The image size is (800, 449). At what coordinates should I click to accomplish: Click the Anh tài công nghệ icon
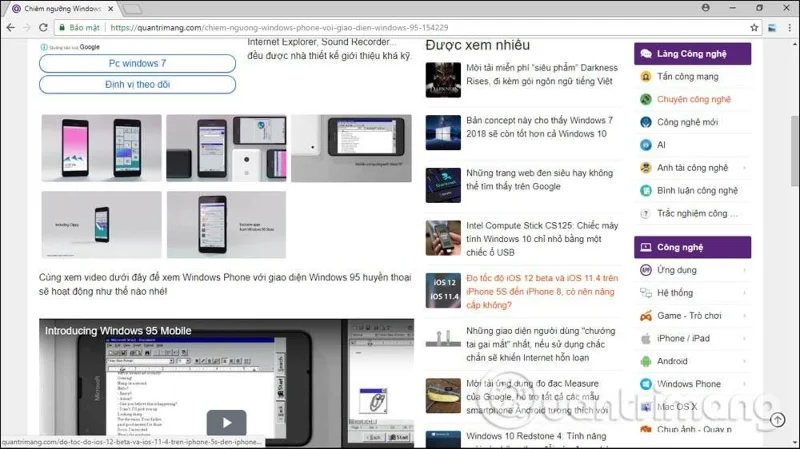(x=646, y=168)
